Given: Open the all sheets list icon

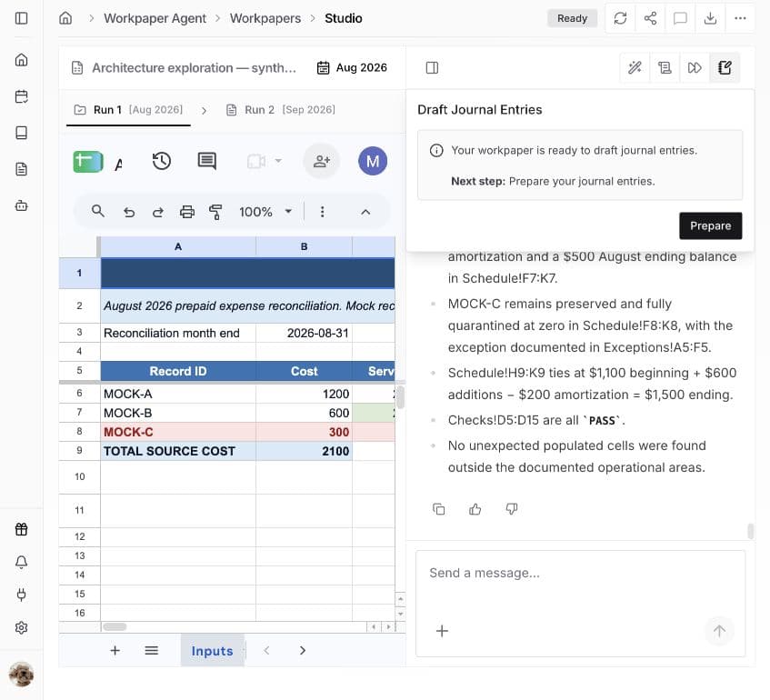Looking at the screenshot, I should click(x=151, y=651).
